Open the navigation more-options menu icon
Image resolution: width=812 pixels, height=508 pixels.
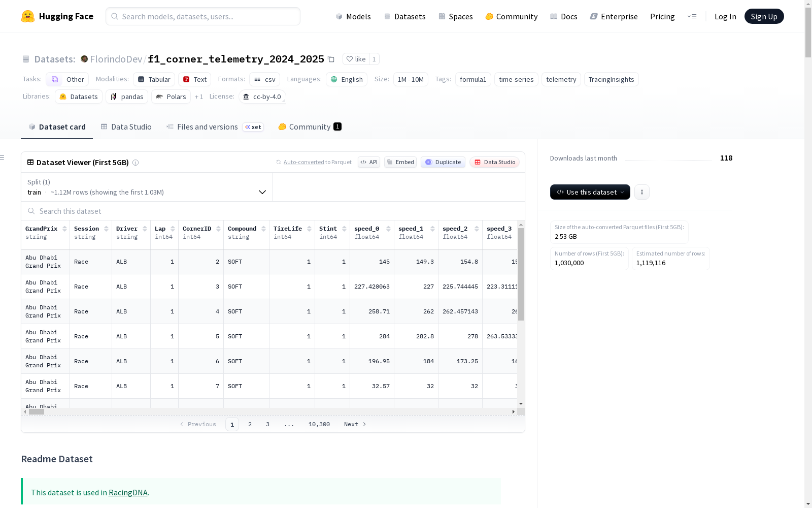click(692, 16)
